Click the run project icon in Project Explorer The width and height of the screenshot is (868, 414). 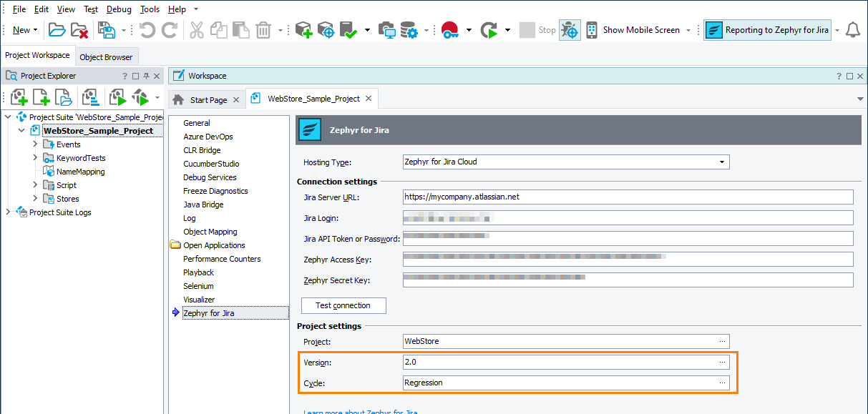(117, 97)
